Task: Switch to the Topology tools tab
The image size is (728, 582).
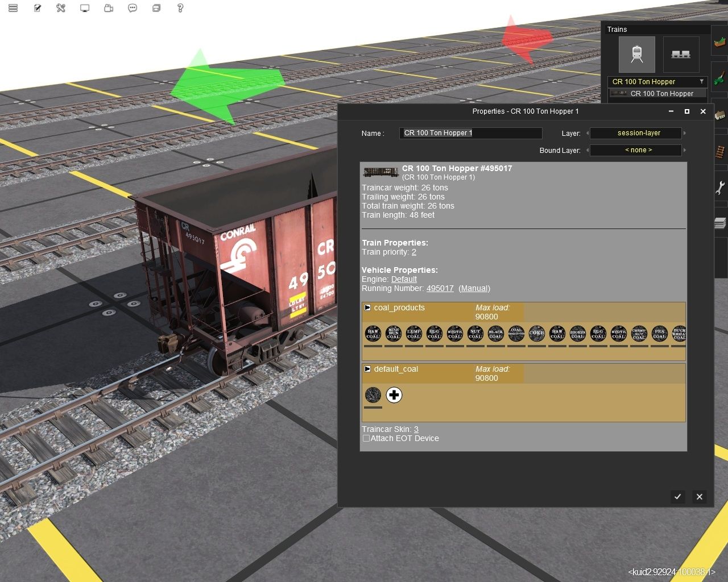Action: [x=720, y=42]
